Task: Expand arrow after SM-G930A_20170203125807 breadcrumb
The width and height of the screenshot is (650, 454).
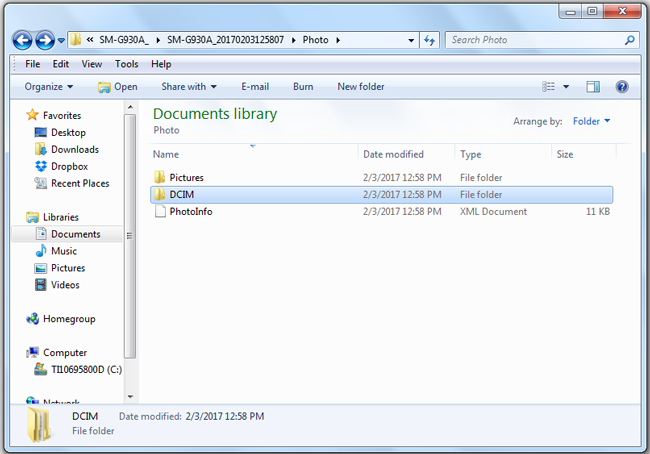Action: (293, 40)
